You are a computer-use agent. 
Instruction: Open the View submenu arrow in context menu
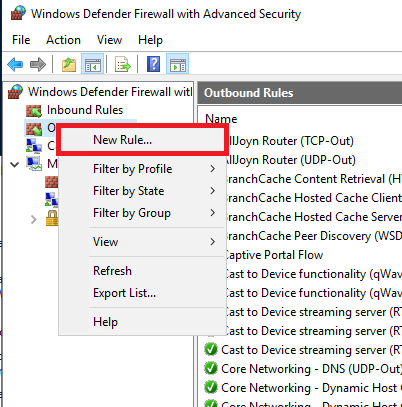coord(213,242)
